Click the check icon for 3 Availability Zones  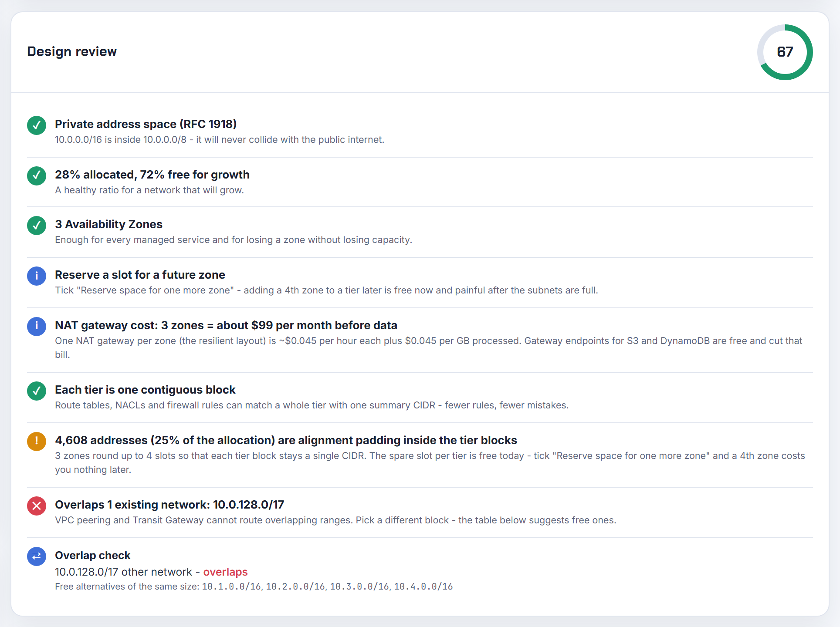tap(37, 226)
